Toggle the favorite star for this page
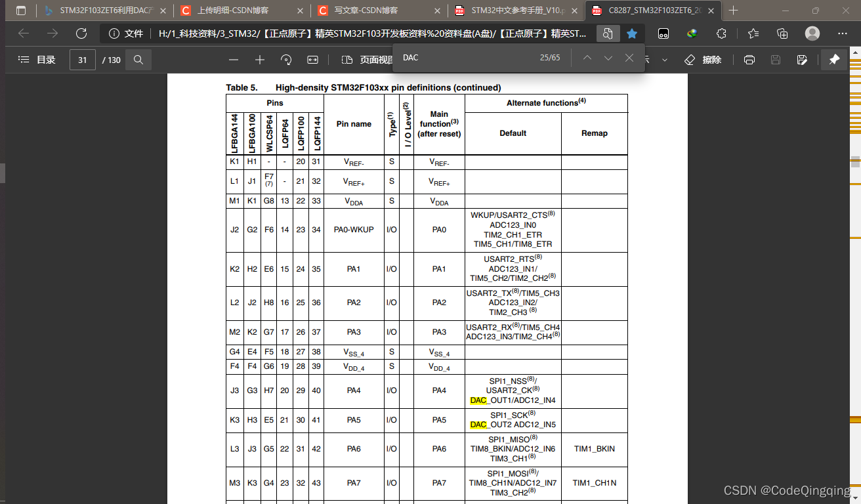Screen dimensions: 861x504 [x=631, y=33]
